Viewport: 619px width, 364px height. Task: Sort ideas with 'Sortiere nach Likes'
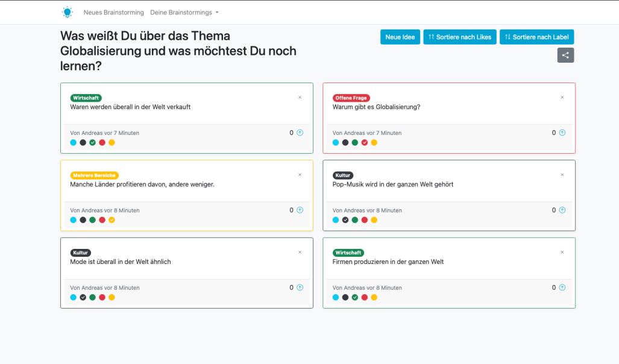tap(459, 37)
